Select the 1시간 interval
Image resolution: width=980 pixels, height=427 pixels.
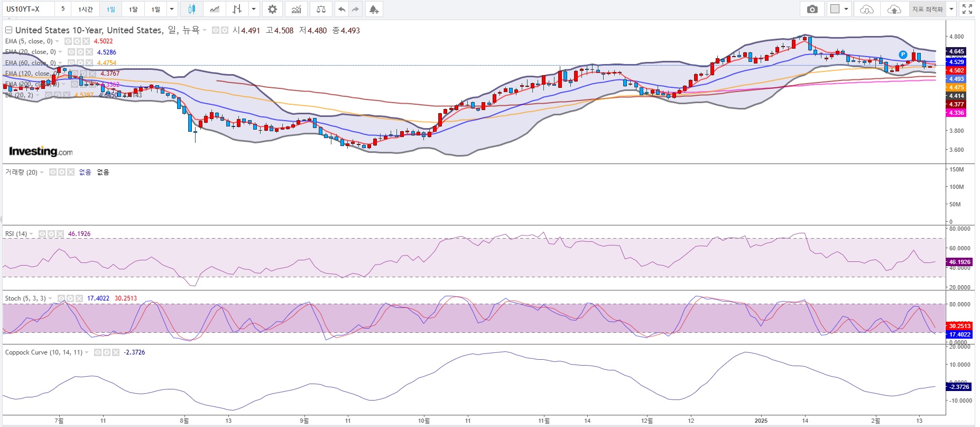tap(85, 9)
